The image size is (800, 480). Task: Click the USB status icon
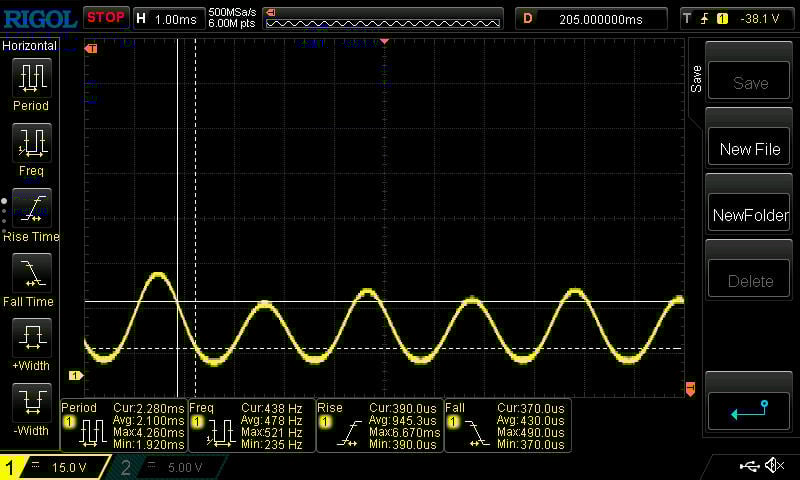click(x=749, y=466)
